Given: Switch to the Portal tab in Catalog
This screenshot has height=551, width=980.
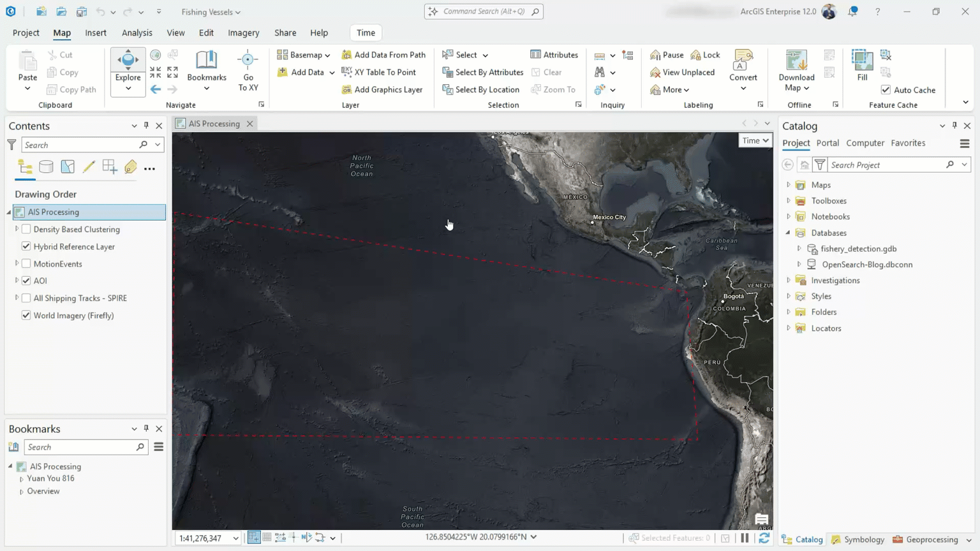Looking at the screenshot, I should (x=828, y=143).
